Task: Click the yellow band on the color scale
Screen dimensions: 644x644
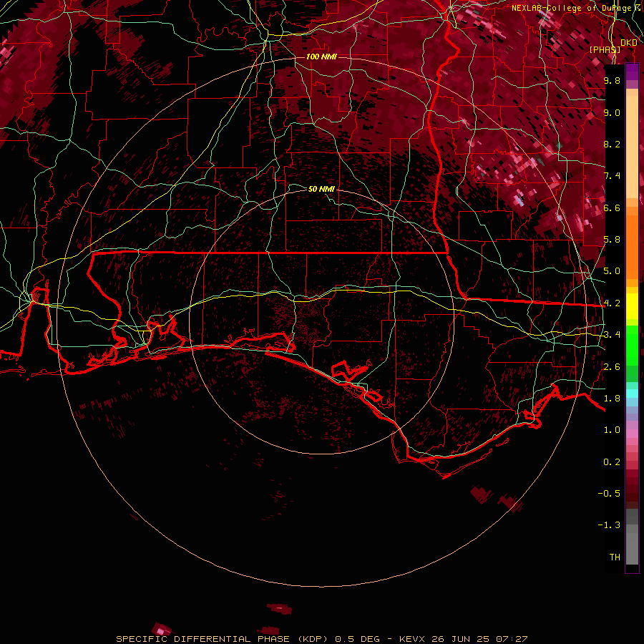Action: click(x=632, y=306)
